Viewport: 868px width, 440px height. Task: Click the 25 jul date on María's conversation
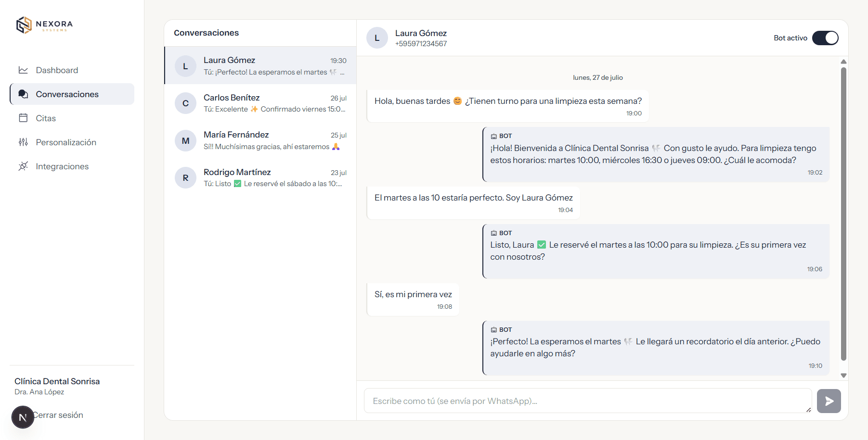pos(338,135)
